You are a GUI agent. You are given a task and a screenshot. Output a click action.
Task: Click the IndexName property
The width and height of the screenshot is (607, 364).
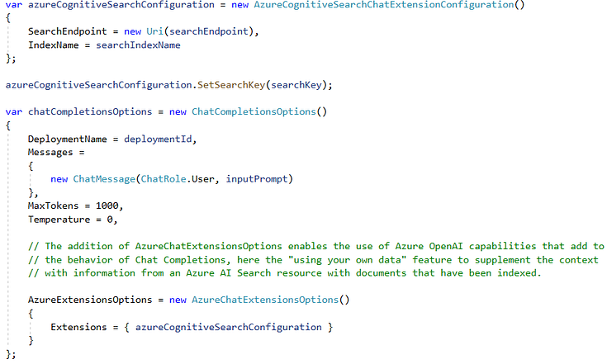54,45
